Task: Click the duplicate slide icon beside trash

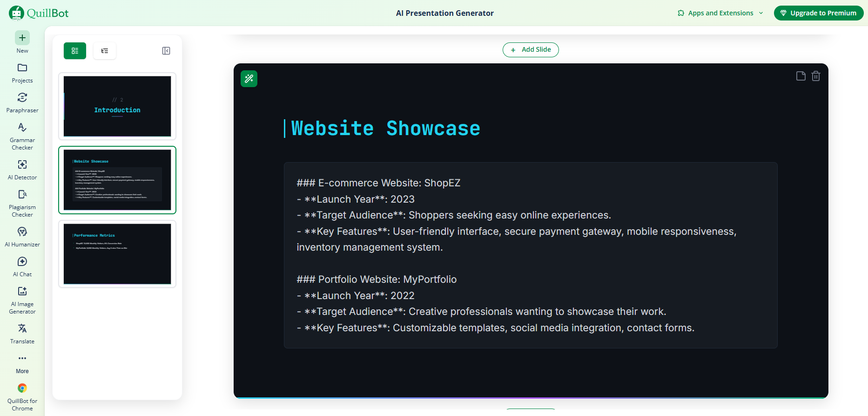Action: [801, 76]
